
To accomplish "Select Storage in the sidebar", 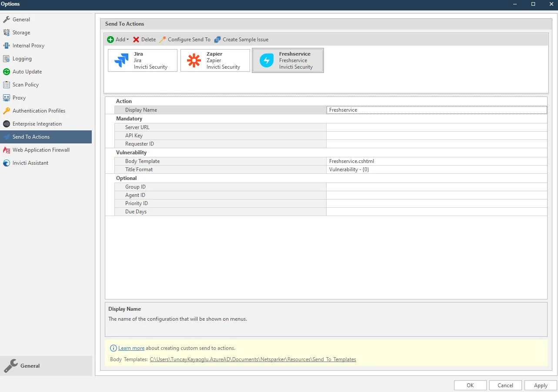I will click(22, 32).
